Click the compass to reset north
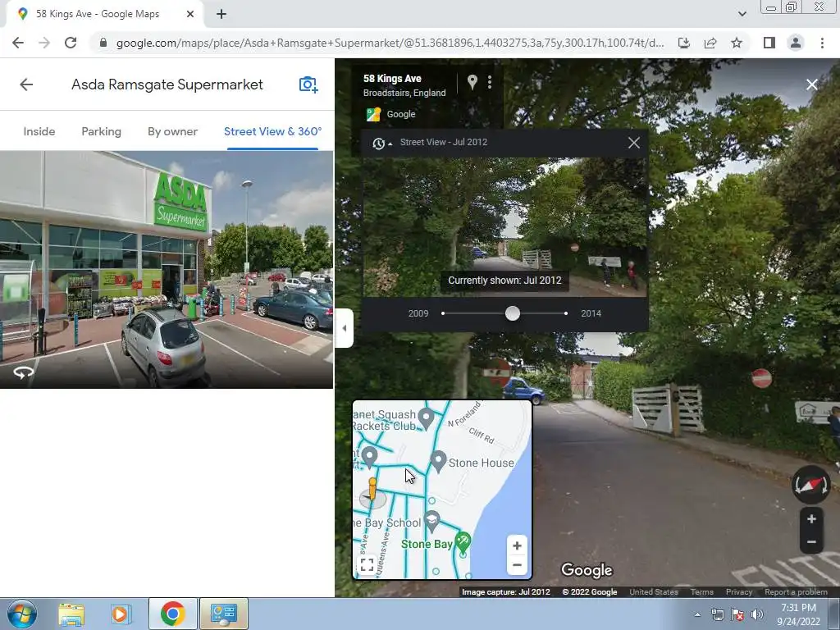Image resolution: width=840 pixels, height=630 pixels. click(x=811, y=484)
